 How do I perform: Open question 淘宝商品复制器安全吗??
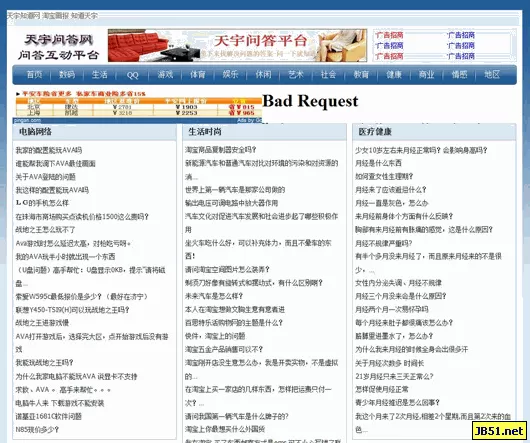221,150
